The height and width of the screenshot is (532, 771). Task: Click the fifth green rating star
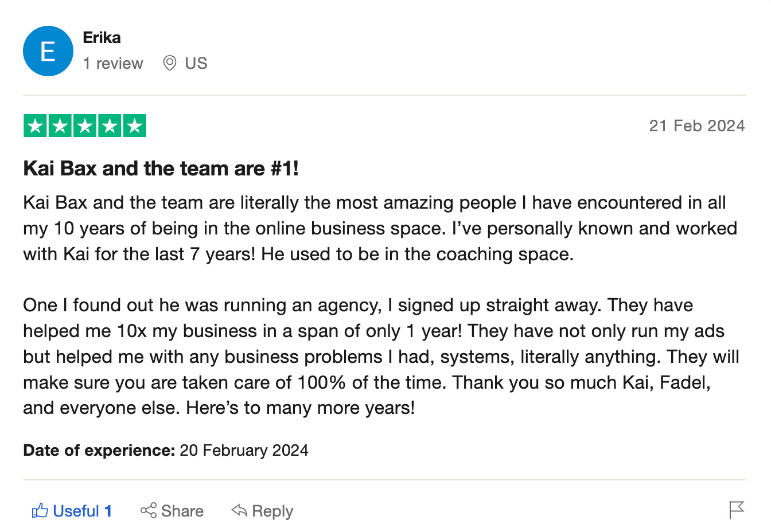coord(135,126)
